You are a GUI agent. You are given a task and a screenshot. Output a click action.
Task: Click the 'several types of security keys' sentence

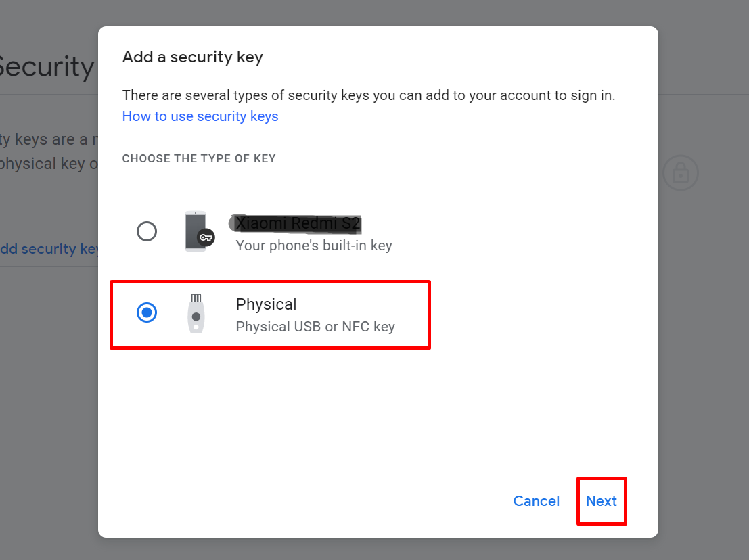(368, 95)
